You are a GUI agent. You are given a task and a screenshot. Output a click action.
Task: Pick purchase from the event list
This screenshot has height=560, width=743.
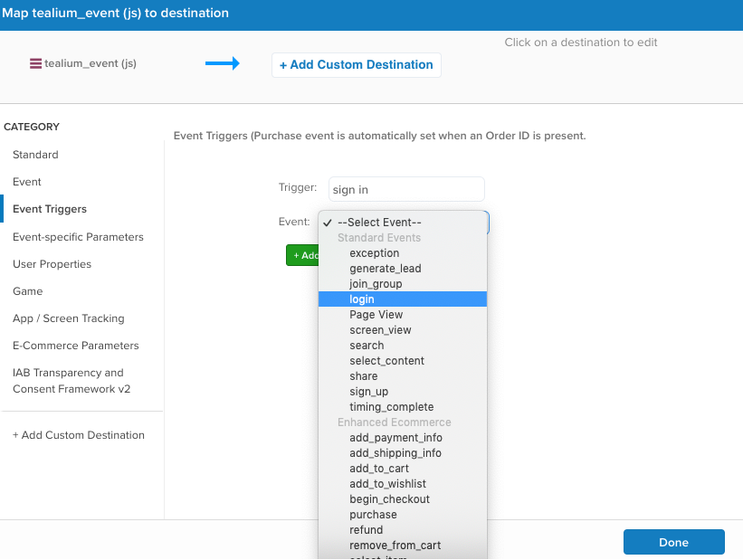(x=373, y=515)
